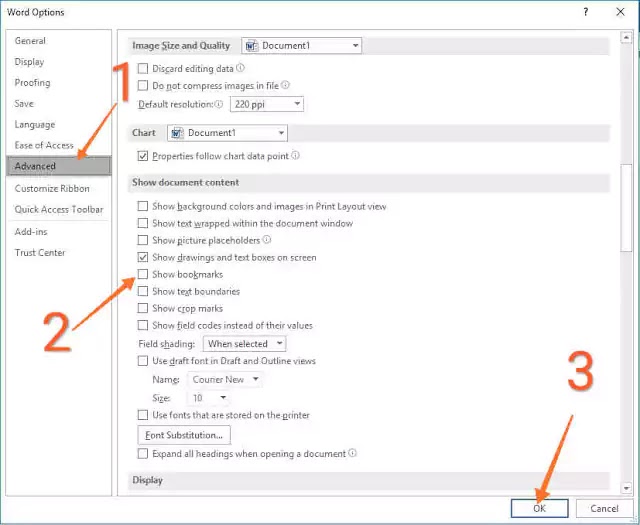Check the Show crop marks option
Image resolution: width=640 pixels, height=525 pixels.
point(142,308)
